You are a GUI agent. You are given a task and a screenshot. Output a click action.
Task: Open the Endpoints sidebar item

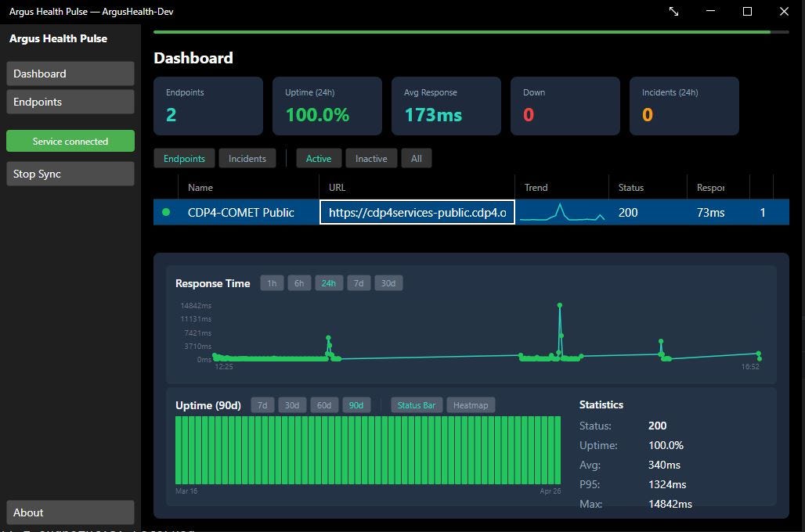click(70, 102)
